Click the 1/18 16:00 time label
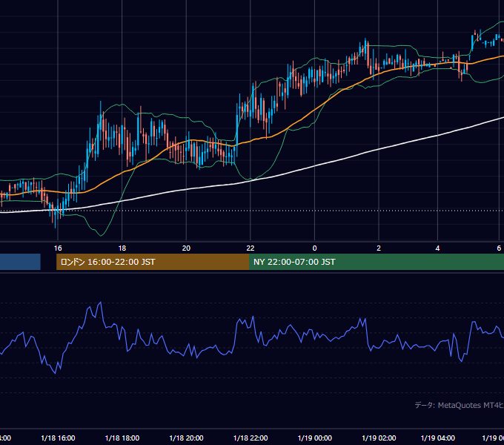The height and width of the screenshot is (445, 504). pyautogui.click(x=58, y=438)
